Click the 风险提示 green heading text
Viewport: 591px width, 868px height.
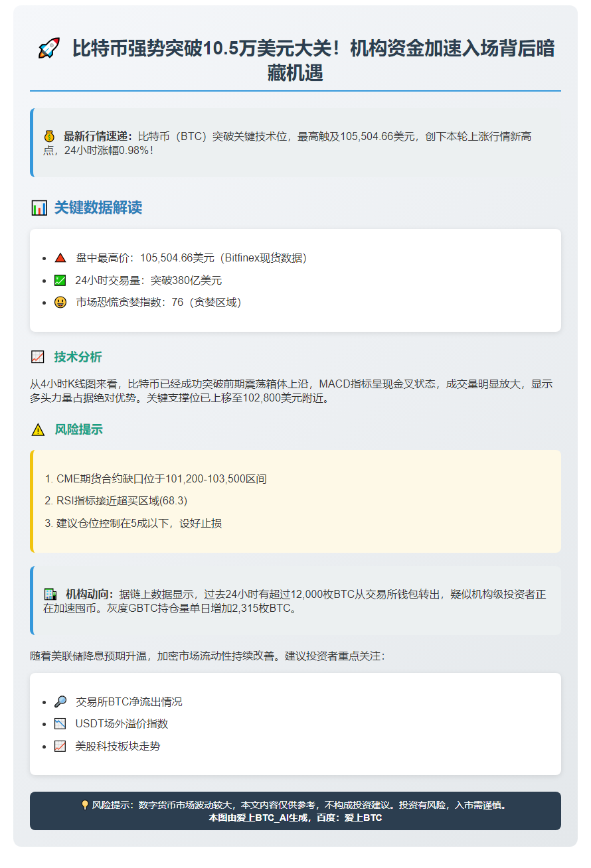(x=78, y=430)
